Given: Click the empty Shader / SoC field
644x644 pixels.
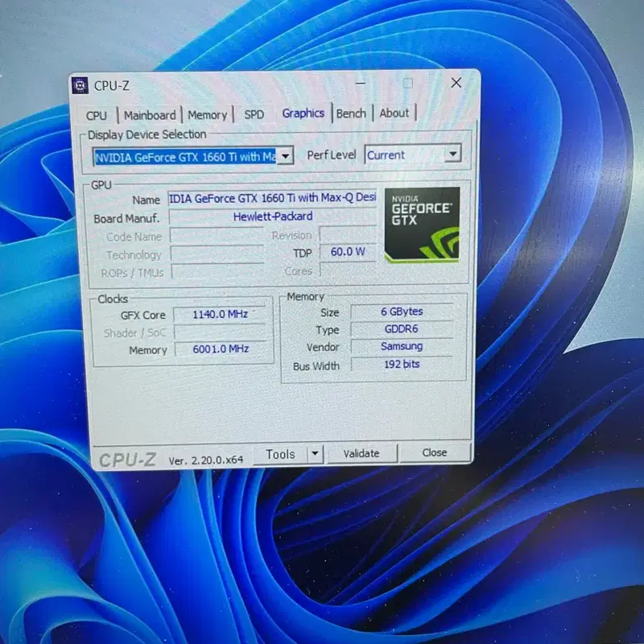Looking at the screenshot, I should [220, 332].
